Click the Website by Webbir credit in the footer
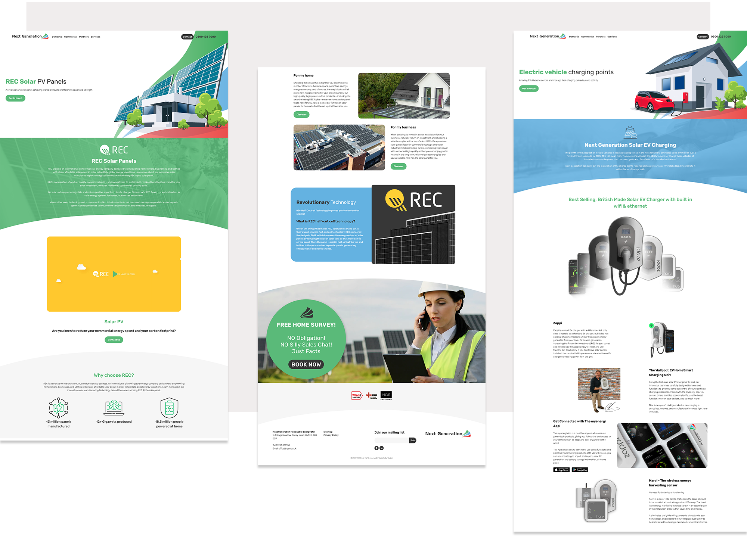This screenshot has width=747, height=560. (386, 458)
